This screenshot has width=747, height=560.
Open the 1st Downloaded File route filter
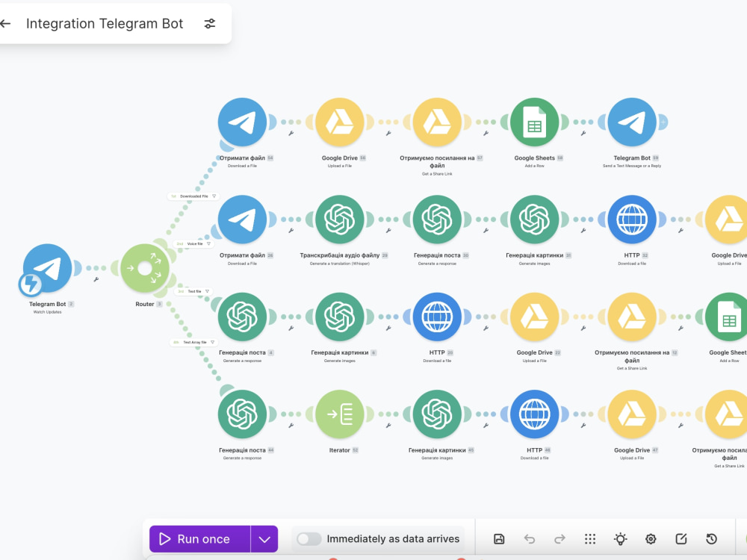(193, 196)
